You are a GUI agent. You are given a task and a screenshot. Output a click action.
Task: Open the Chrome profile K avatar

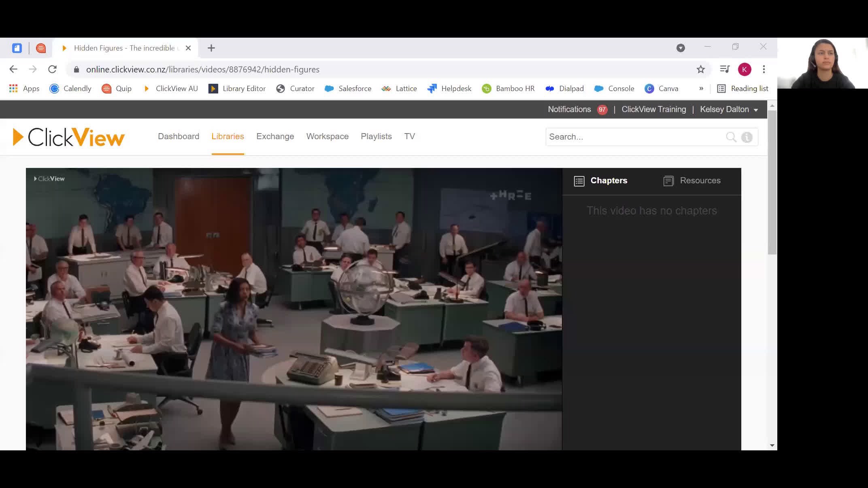tap(745, 69)
